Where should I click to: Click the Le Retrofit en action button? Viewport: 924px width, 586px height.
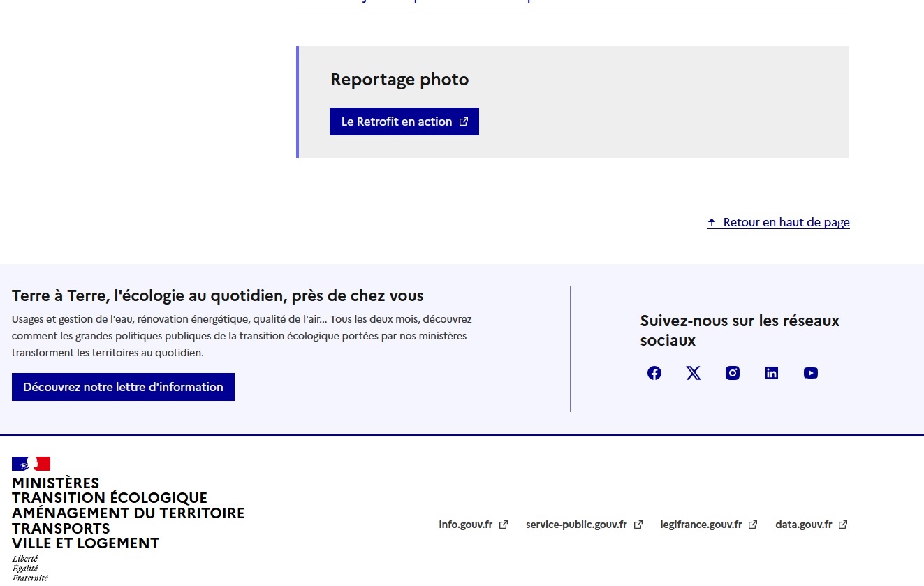[404, 122]
